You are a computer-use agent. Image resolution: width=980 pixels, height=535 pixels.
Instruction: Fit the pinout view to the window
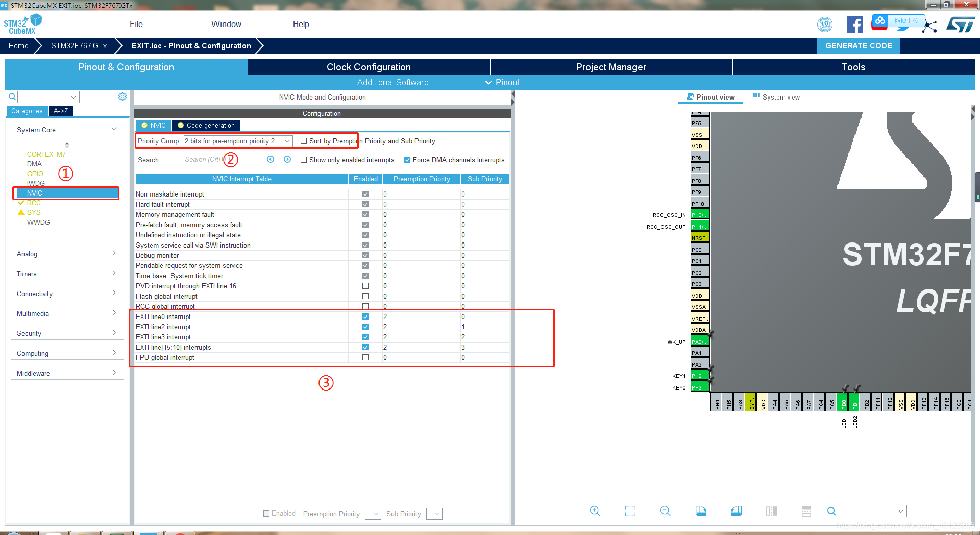pos(630,511)
